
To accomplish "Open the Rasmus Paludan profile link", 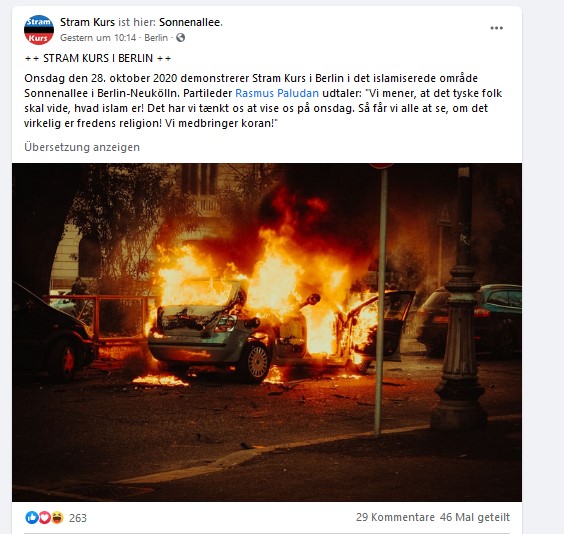I will 277,93.
